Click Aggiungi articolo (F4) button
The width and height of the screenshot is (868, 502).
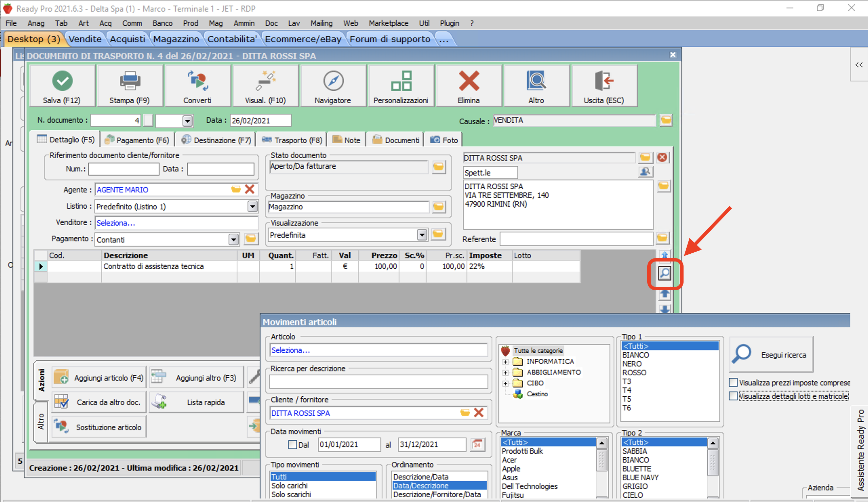coord(99,377)
